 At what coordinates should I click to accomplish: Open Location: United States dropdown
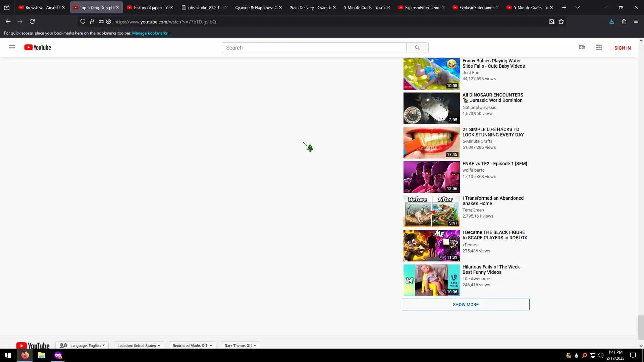(139, 345)
